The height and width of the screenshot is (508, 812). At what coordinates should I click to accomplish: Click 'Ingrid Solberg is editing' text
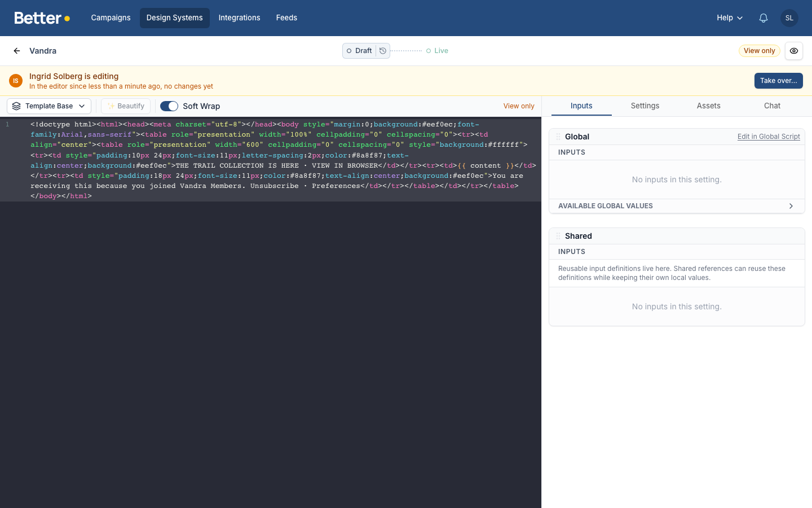(74, 76)
